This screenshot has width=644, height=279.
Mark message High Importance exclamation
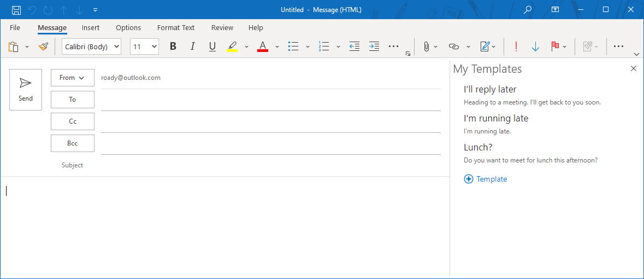[516, 47]
